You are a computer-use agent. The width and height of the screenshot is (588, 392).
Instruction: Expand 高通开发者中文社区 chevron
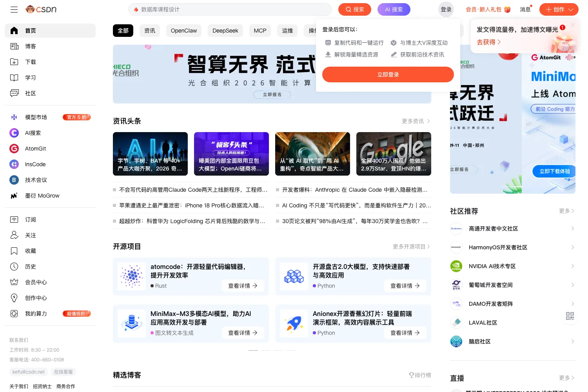pos(572,229)
